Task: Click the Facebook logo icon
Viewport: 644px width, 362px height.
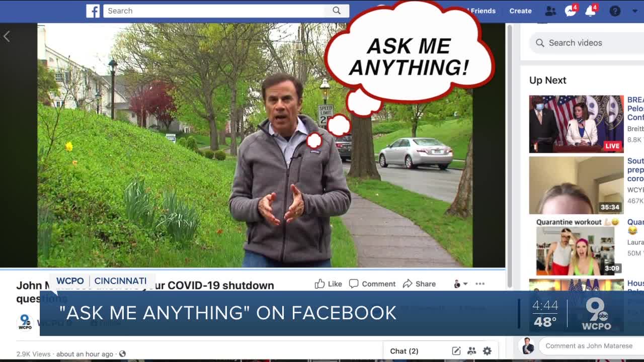Action: (93, 11)
